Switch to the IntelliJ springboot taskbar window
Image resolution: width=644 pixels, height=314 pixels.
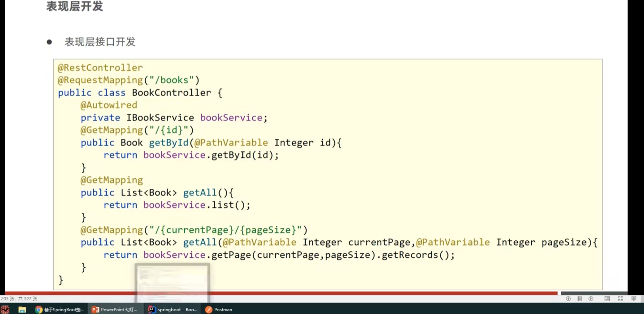(172, 310)
